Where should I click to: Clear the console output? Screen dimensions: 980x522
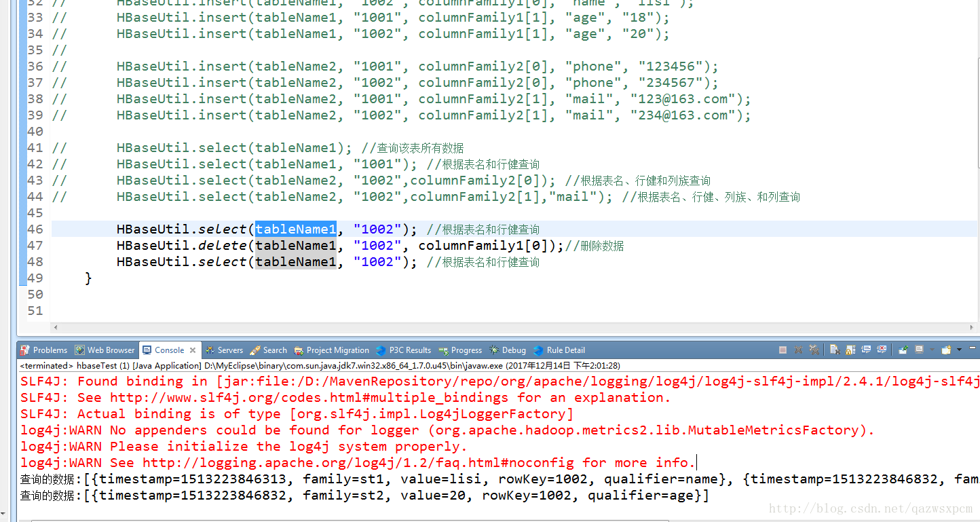tap(835, 350)
